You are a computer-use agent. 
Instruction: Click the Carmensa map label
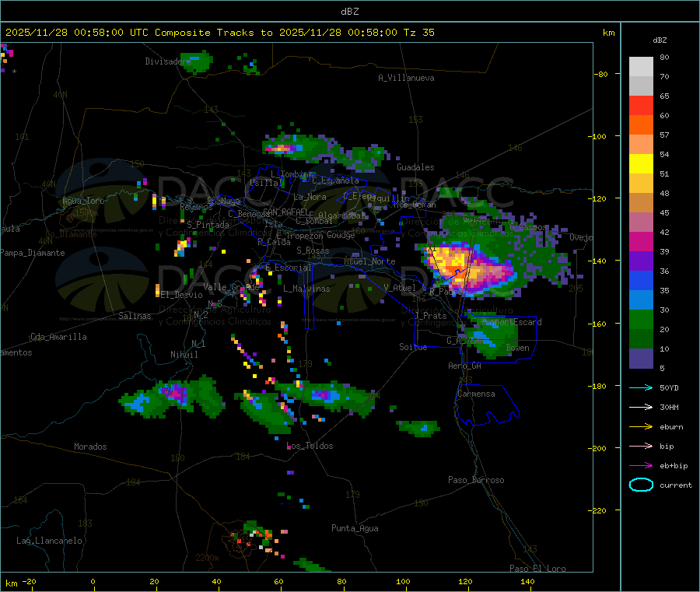coord(476,394)
